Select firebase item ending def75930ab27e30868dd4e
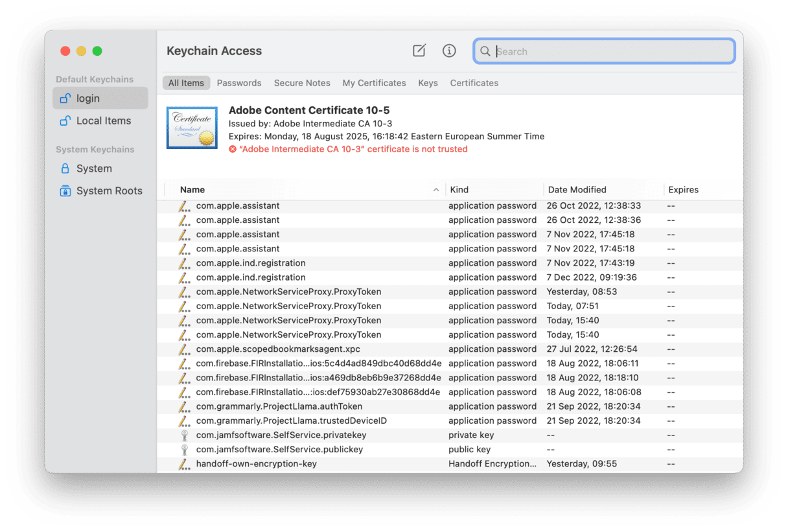 (x=318, y=392)
